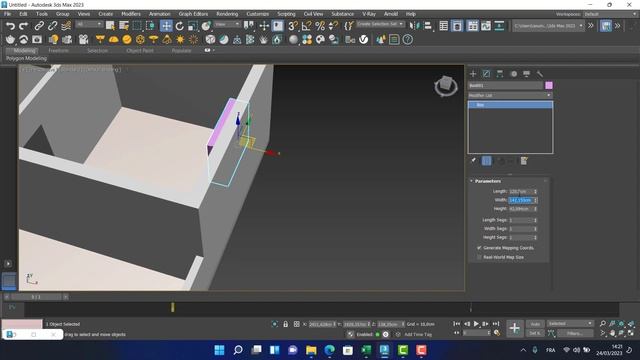Toggle the Percent Snap icon
This screenshot has width=640, height=360.
point(320,26)
